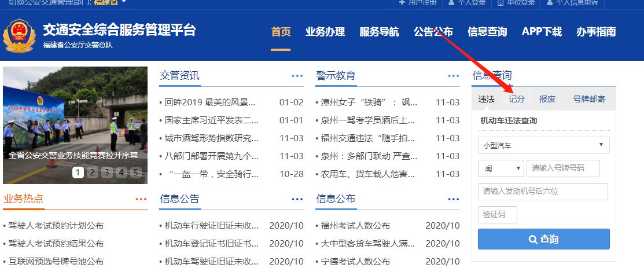
Task: Open 国家主席习近平发表二 news item
Action: (212, 120)
